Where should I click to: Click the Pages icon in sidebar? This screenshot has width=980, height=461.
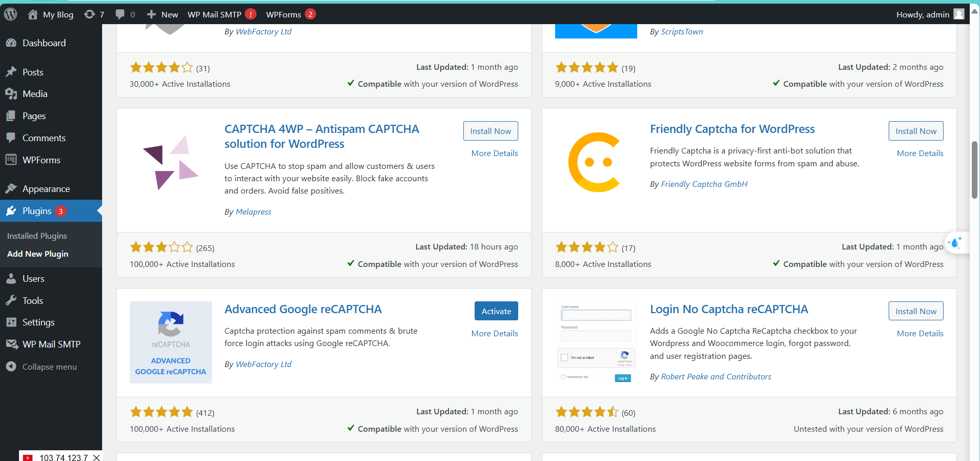[11, 116]
